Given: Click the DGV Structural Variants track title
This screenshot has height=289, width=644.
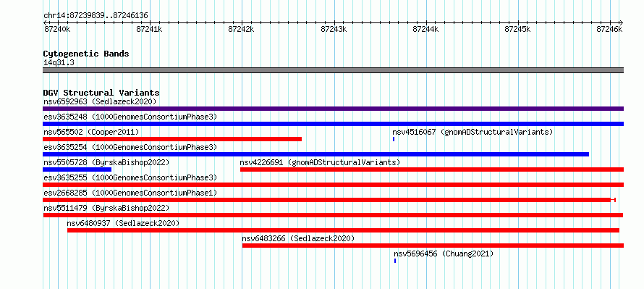Looking at the screenshot, I should (101, 93).
